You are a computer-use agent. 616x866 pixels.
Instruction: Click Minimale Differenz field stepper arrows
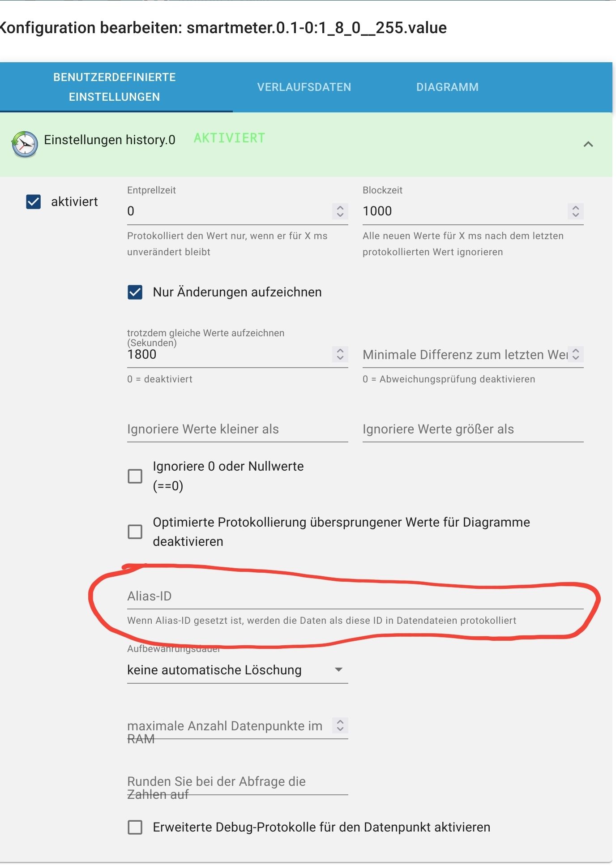(576, 354)
